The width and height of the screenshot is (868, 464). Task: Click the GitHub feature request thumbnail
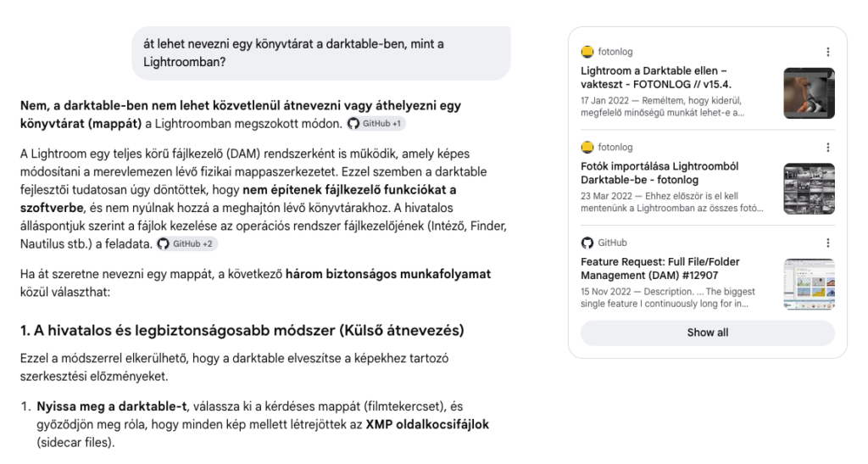coord(809,284)
